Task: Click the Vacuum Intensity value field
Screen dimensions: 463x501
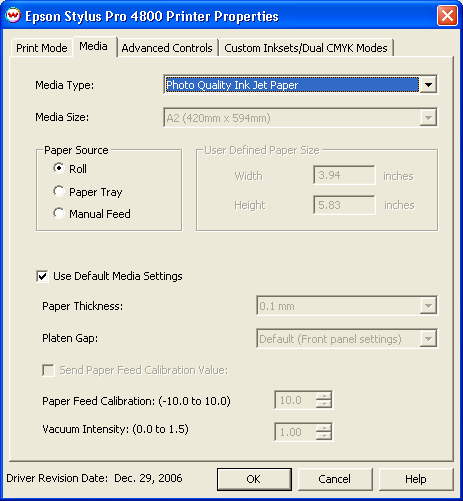Action: (295, 432)
